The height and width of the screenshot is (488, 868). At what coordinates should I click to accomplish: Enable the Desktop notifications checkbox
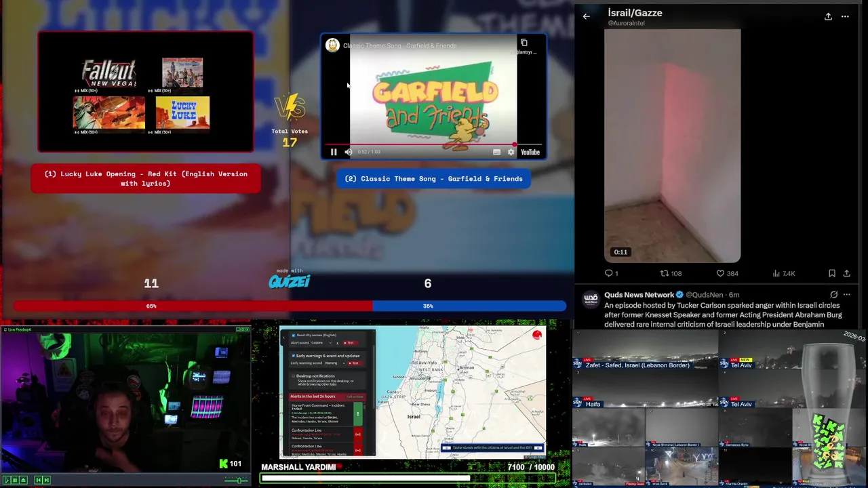pos(294,376)
